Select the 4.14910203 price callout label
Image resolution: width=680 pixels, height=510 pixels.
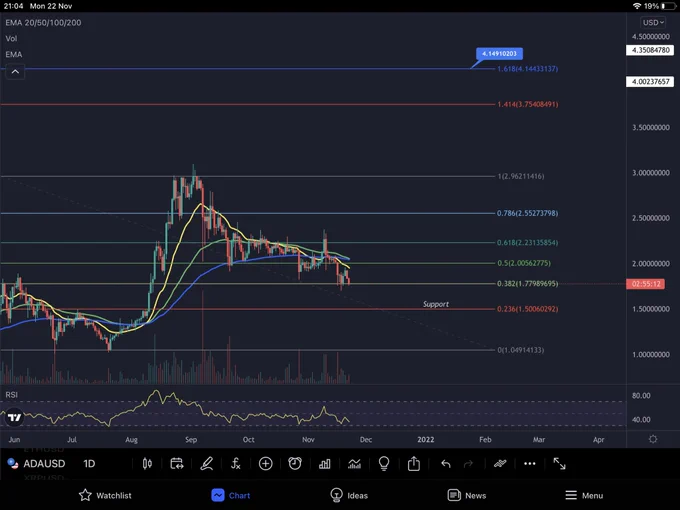coord(499,53)
